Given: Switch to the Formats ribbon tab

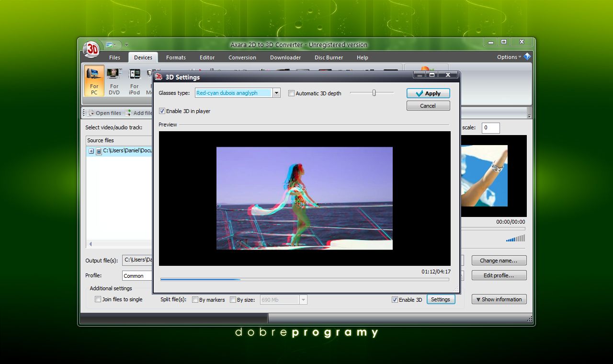Looking at the screenshot, I should click(176, 57).
